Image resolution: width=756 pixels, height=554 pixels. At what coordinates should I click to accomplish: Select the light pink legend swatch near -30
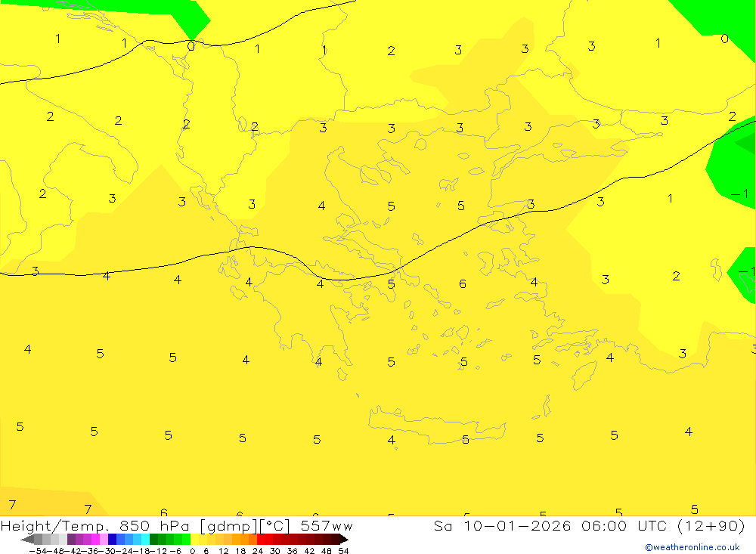(x=104, y=540)
